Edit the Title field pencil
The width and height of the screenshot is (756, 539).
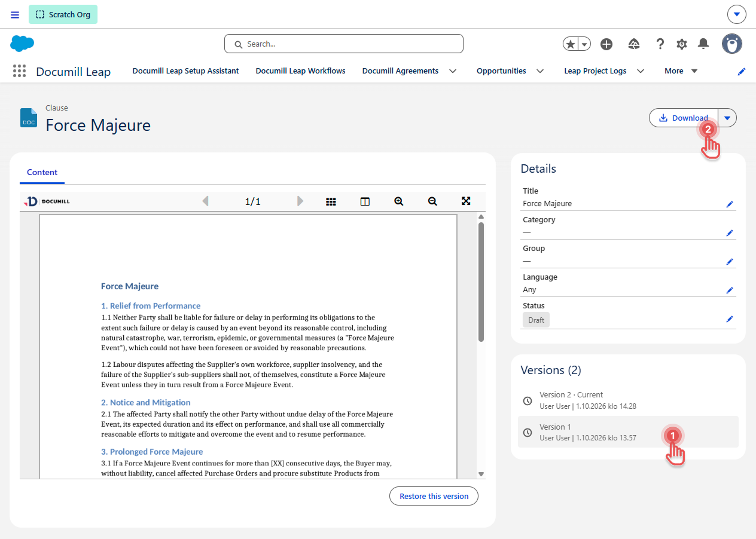(x=730, y=204)
